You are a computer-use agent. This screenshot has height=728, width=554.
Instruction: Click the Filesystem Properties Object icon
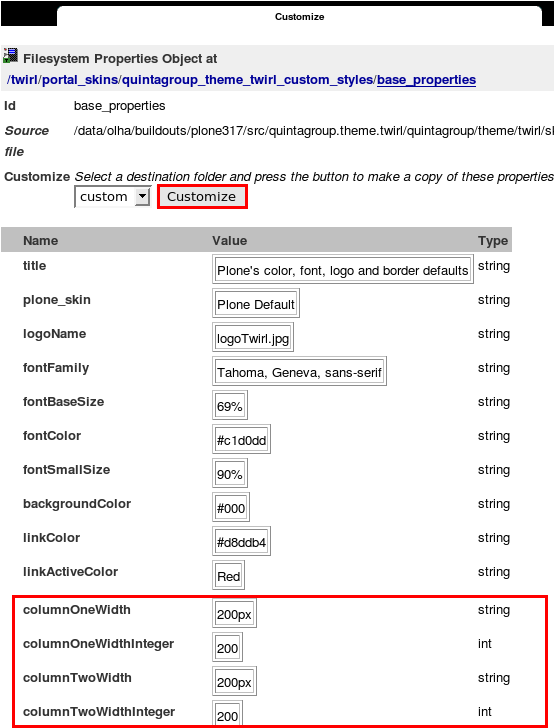[x=10, y=56]
